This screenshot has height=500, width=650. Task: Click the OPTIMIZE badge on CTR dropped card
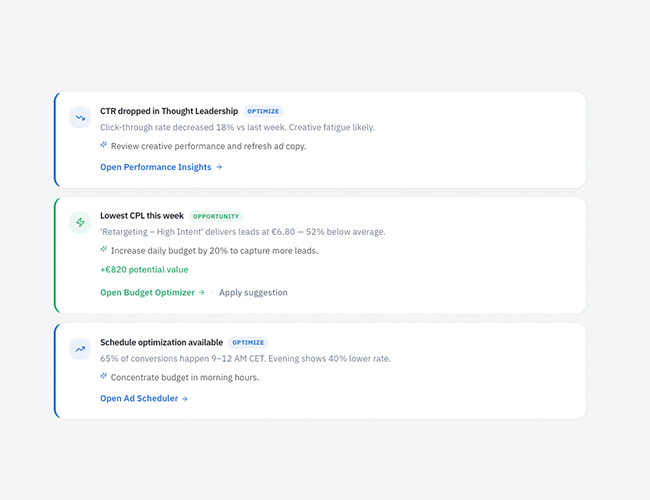point(263,111)
